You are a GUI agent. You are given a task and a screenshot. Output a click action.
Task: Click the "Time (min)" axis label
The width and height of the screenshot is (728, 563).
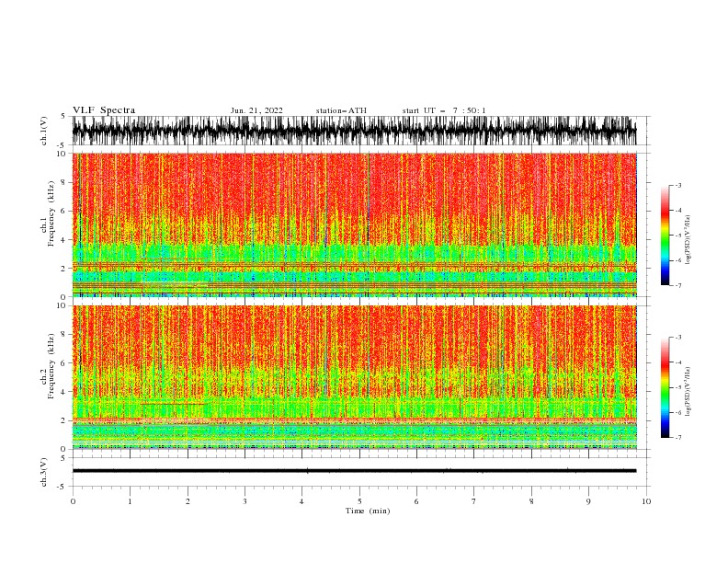click(368, 511)
